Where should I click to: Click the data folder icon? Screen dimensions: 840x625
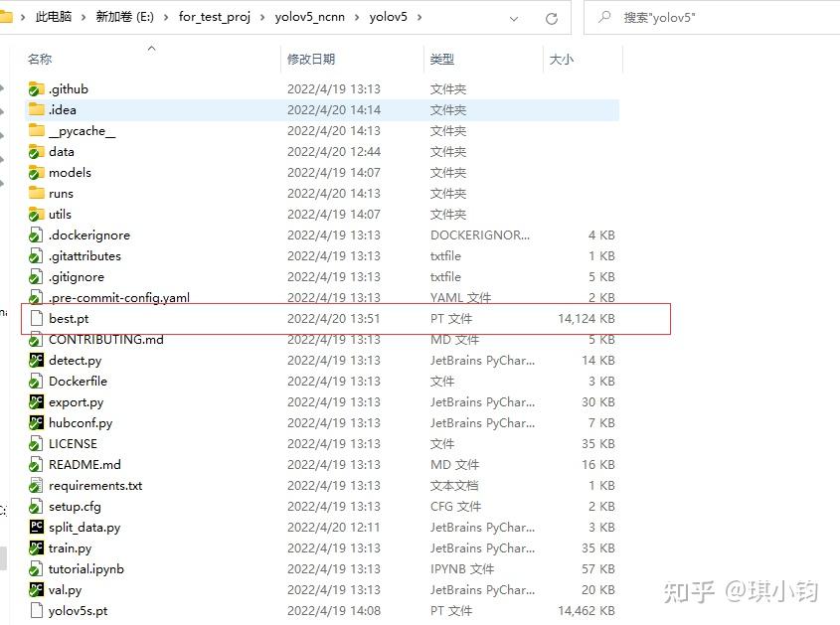click(37, 152)
